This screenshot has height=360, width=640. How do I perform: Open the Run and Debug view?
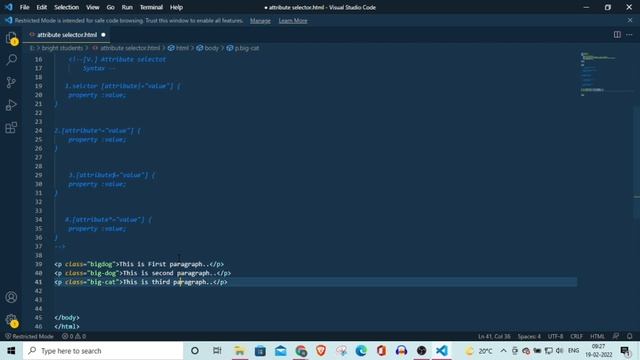click(11, 105)
